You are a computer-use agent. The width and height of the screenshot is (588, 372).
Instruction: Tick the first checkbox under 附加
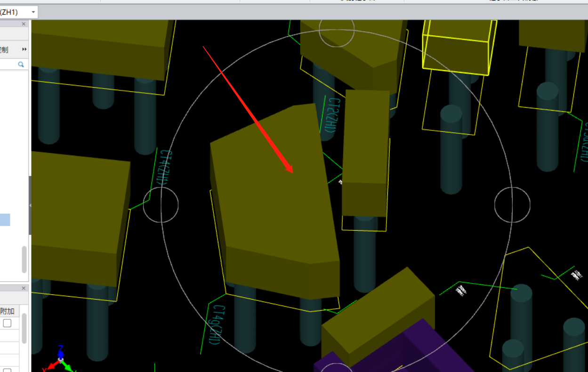(8, 323)
